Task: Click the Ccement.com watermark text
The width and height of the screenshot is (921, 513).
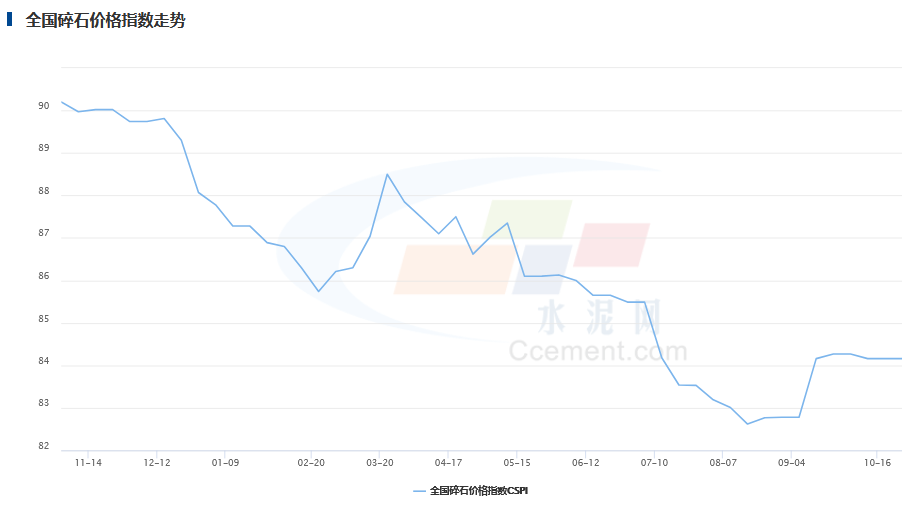Action: (598, 351)
